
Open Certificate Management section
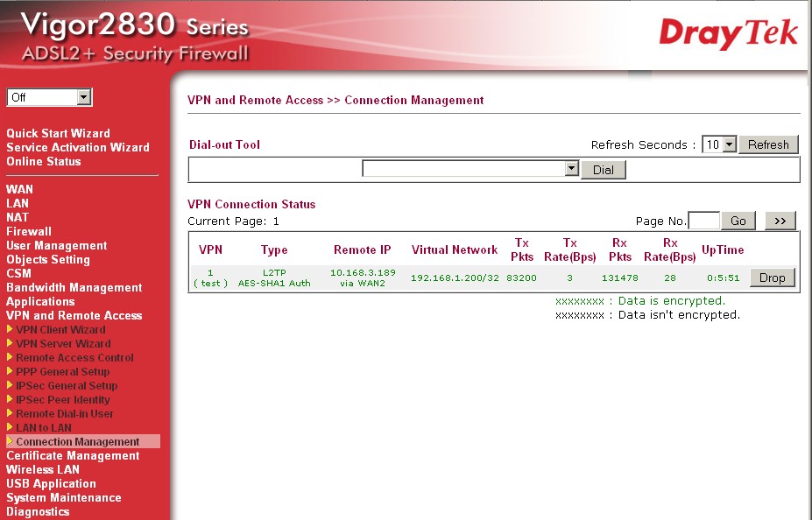point(73,455)
